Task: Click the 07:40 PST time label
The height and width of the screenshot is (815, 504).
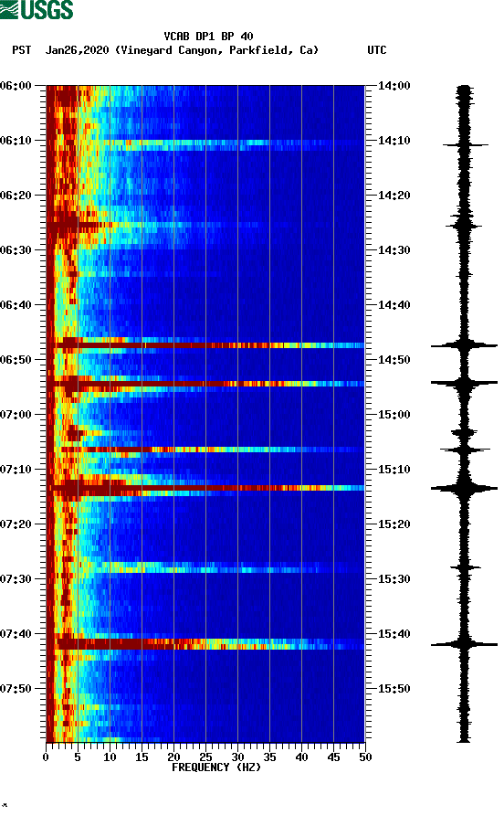Action: click(16, 634)
